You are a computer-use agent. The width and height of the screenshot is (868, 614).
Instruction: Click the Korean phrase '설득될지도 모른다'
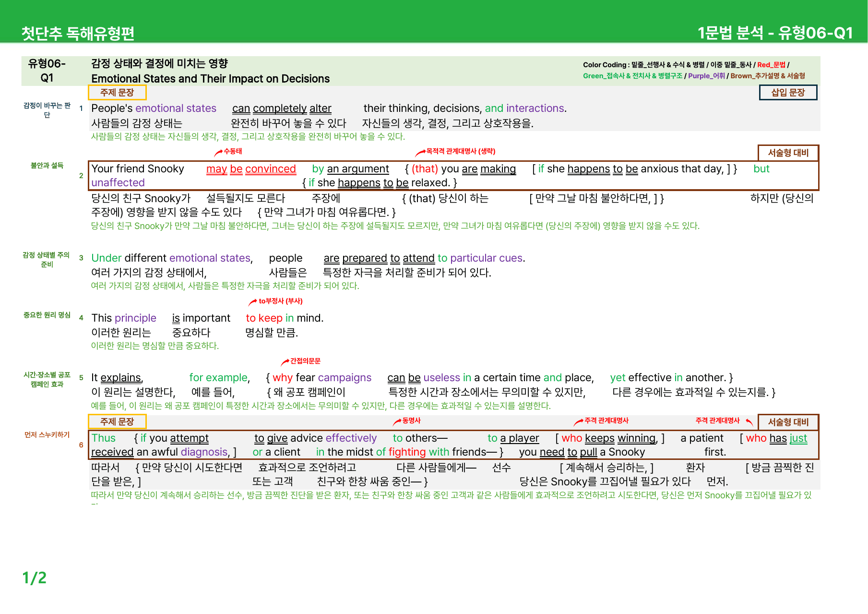pos(246,198)
